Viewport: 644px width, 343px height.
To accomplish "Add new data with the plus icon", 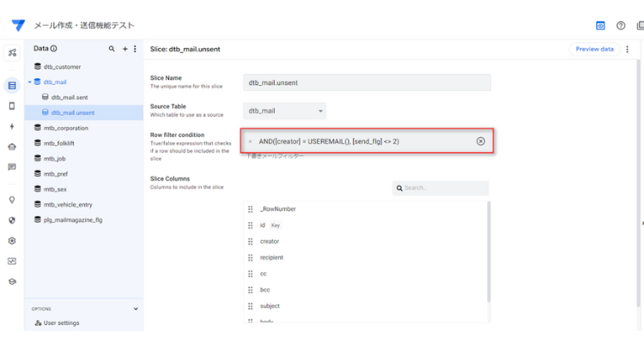I will point(125,49).
